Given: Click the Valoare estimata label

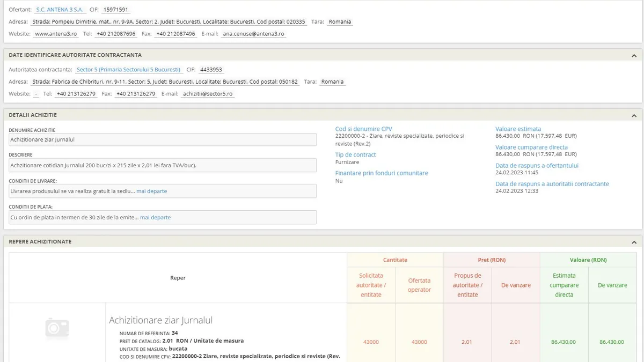Looking at the screenshot, I should [518, 129].
